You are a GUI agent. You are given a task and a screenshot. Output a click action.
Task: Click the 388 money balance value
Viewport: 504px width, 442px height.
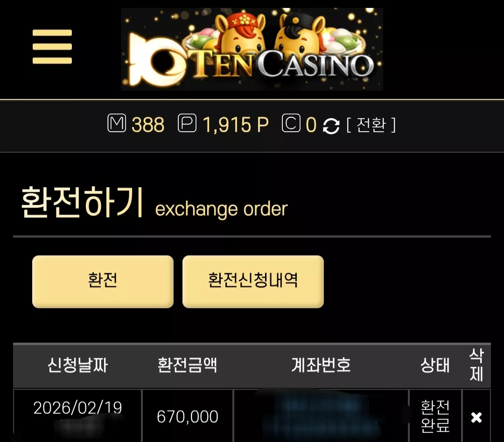pyautogui.click(x=148, y=125)
